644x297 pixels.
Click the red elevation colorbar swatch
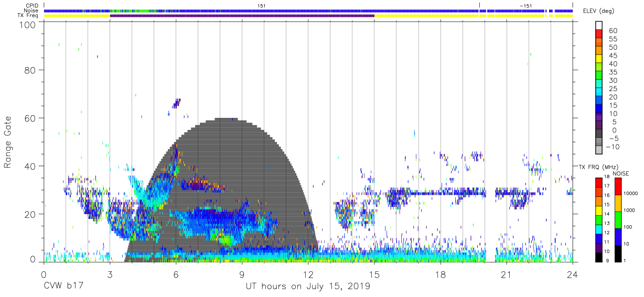[599, 34]
